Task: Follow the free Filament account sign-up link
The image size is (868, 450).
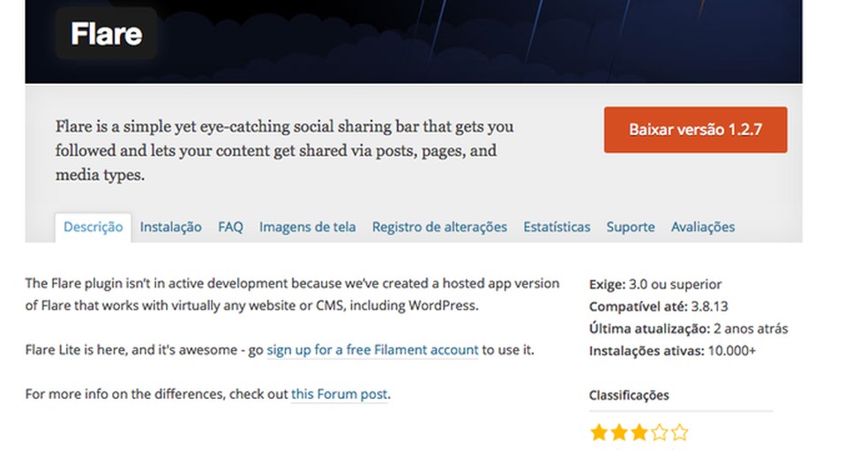Action: click(372, 349)
